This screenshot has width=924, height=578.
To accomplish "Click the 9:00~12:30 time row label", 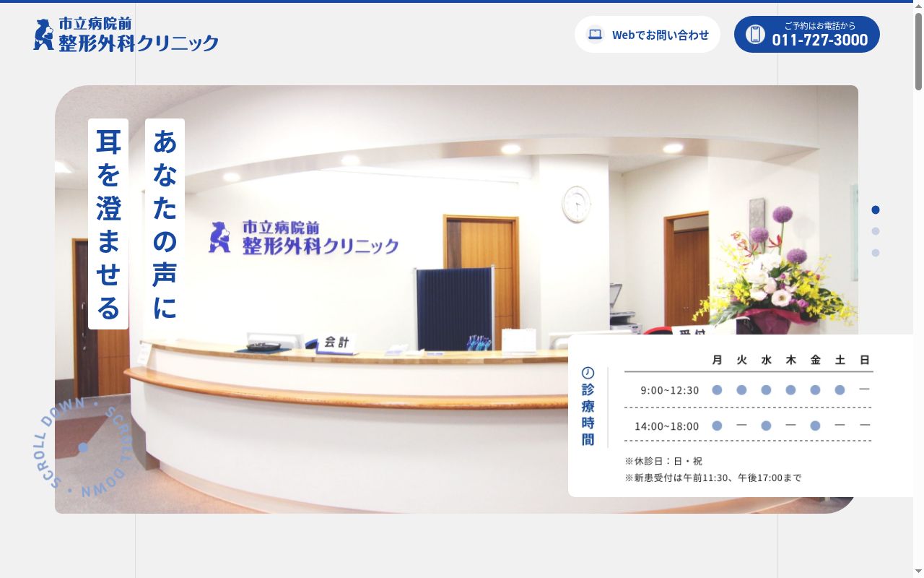I will point(670,390).
